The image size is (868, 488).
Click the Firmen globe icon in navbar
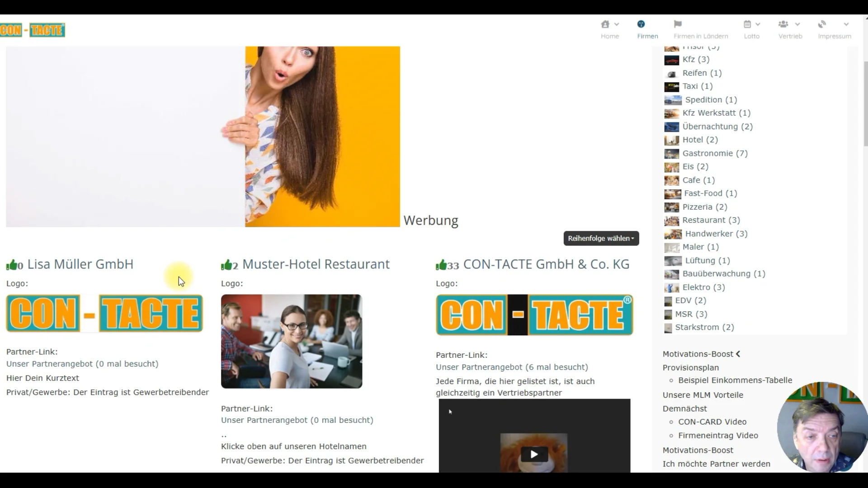pyautogui.click(x=641, y=24)
